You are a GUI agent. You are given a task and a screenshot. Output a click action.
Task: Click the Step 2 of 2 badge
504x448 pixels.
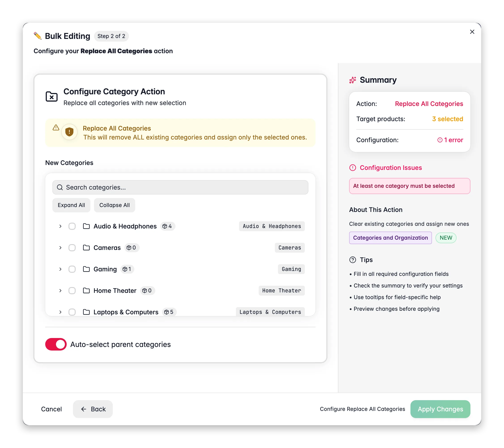point(111,36)
